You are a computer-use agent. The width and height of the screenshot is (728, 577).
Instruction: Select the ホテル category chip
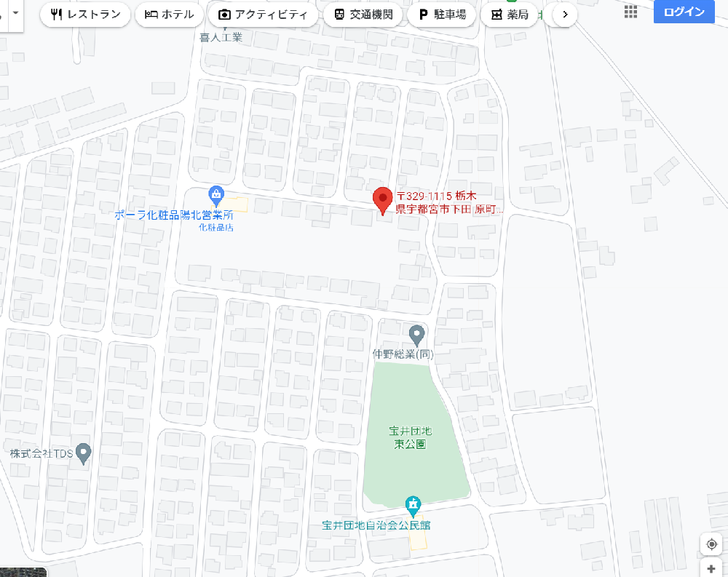pyautogui.click(x=169, y=15)
